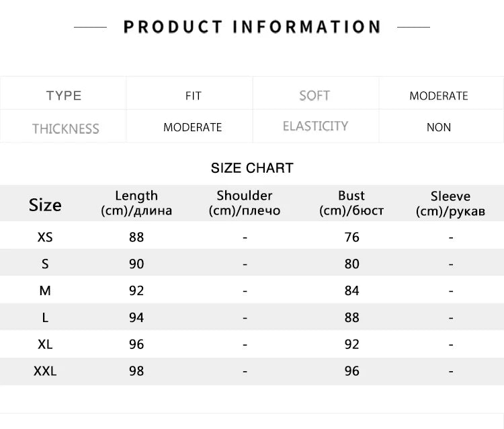Select the ELASTICITY label cell
Screen dimensions: 504x429
(x=315, y=126)
